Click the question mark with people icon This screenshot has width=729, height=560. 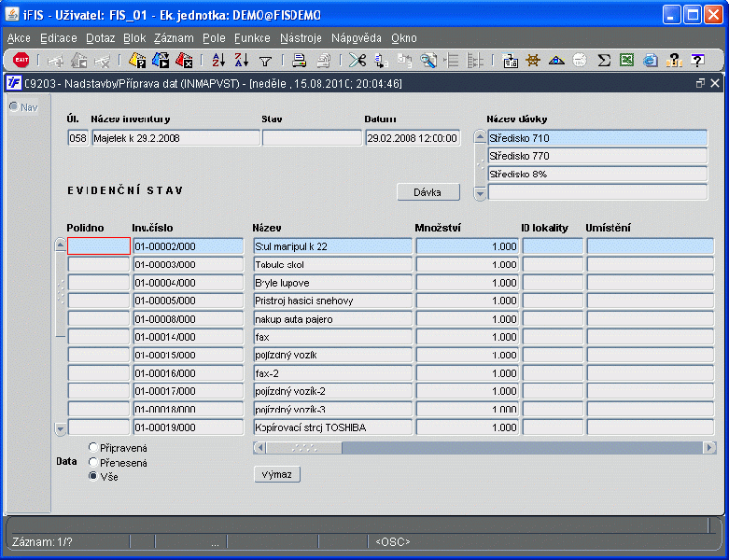pos(674,60)
